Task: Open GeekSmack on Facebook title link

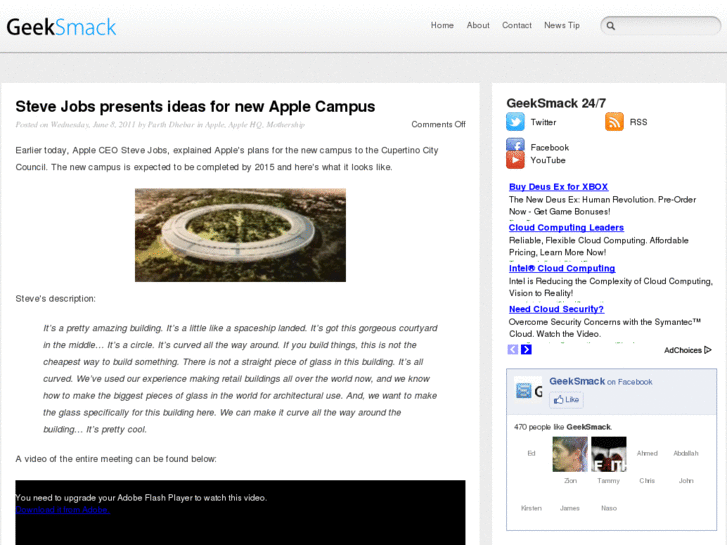Action: (600, 381)
